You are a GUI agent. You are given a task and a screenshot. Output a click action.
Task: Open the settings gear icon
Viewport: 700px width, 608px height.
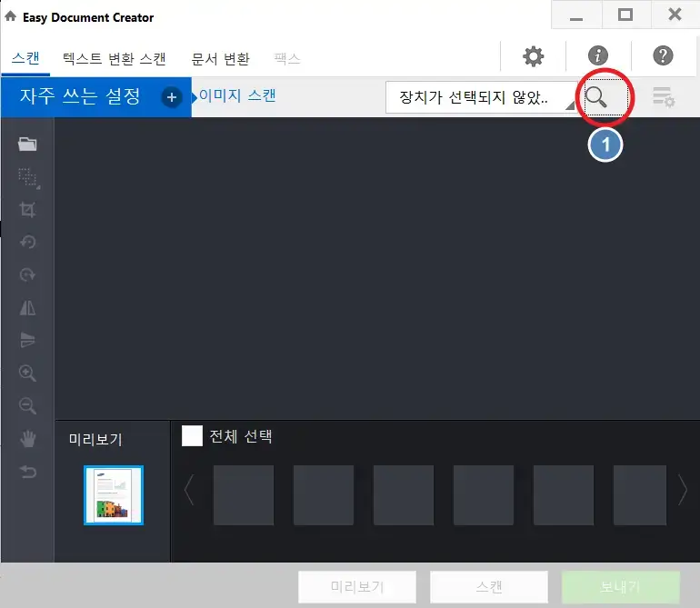(x=533, y=56)
